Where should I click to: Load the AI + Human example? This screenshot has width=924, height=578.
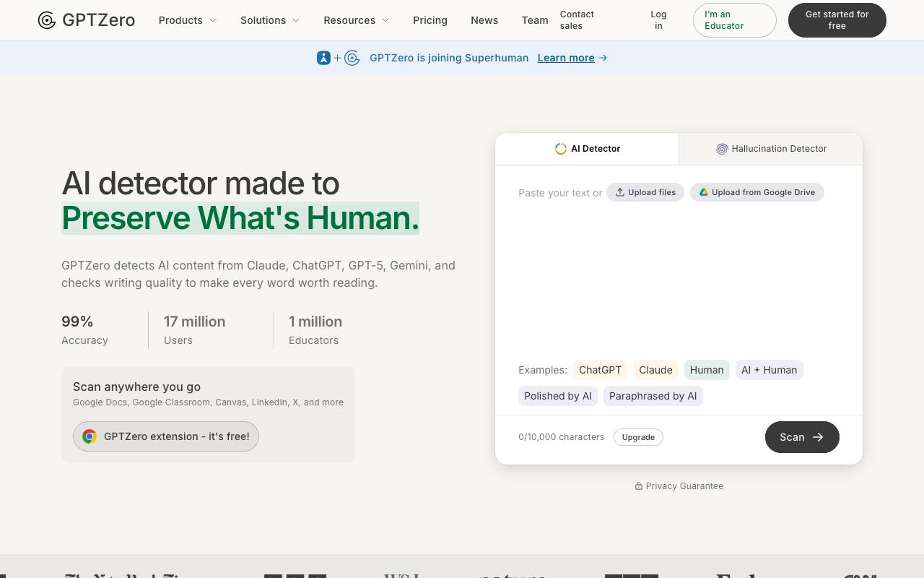[770, 370]
